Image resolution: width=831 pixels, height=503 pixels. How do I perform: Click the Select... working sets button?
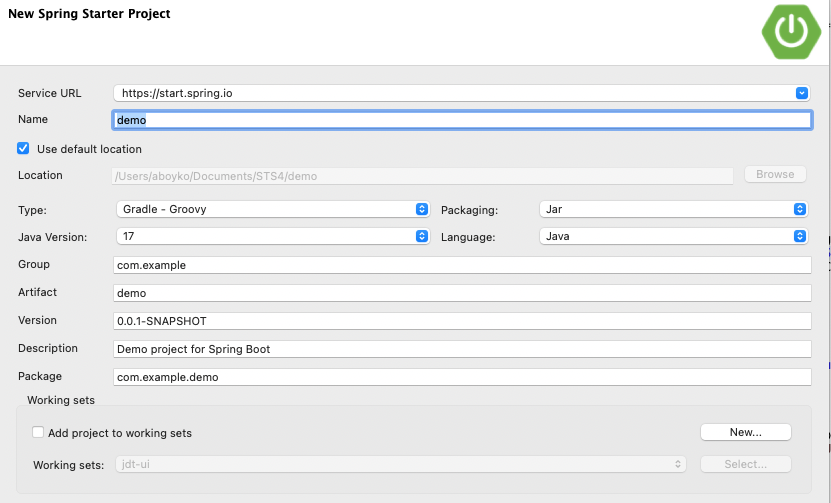coord(745,464)
